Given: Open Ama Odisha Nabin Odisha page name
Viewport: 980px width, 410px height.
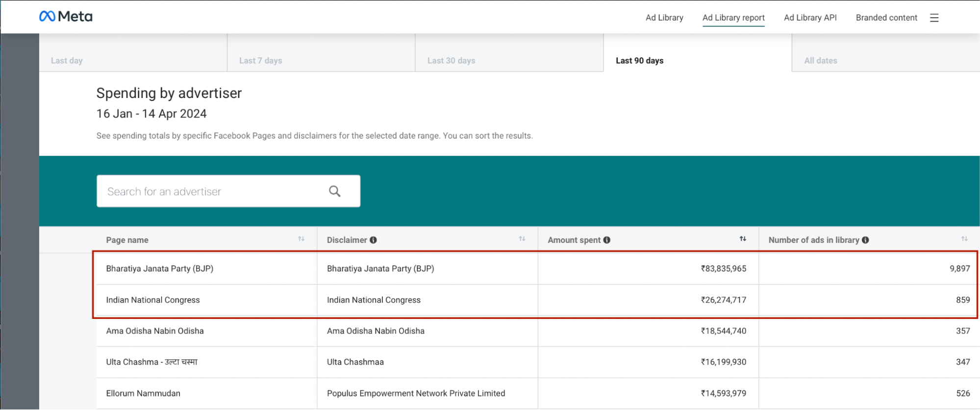Looking at the screenshot, I should click(x=155, y=331).
